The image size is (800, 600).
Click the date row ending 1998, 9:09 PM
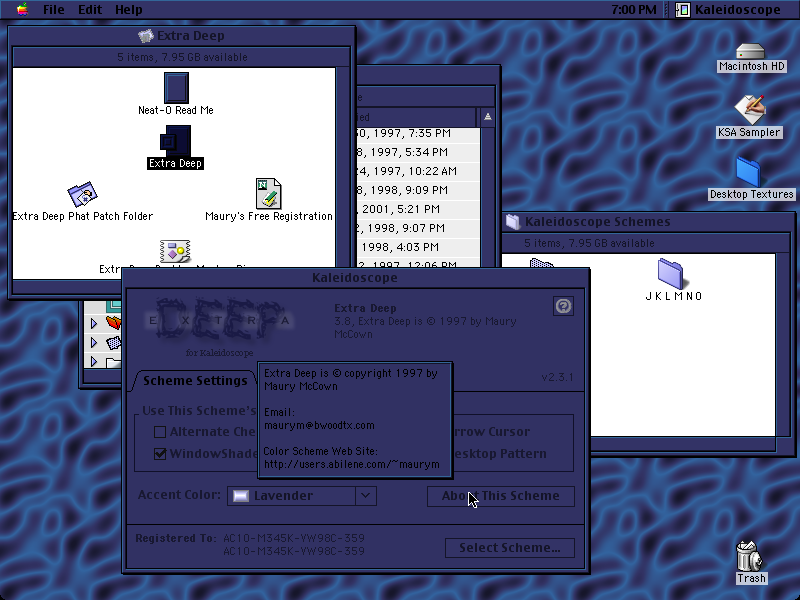(418, 190)
